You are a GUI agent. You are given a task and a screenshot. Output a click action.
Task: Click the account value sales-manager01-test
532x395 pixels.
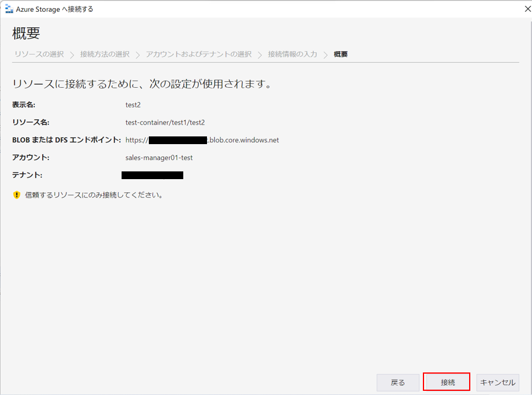(159, 158)
